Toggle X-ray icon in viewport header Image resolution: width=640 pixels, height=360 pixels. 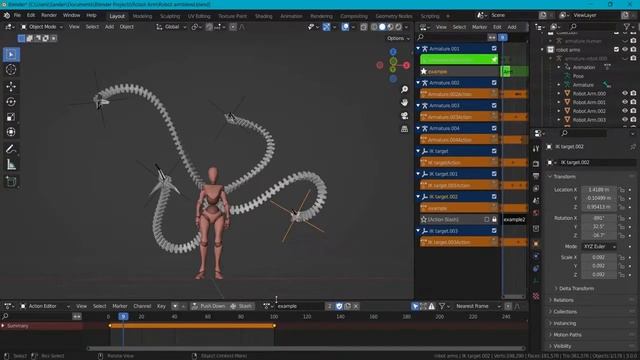tap(363, 27)
